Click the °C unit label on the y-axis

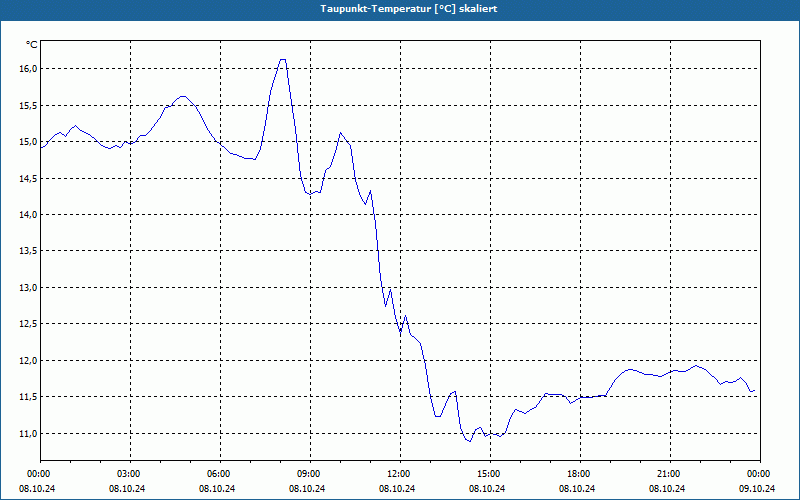point(32,45)
